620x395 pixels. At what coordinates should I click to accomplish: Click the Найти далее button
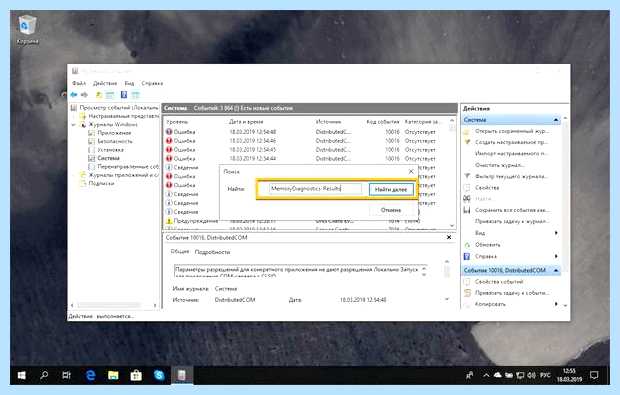coord(391,189)
